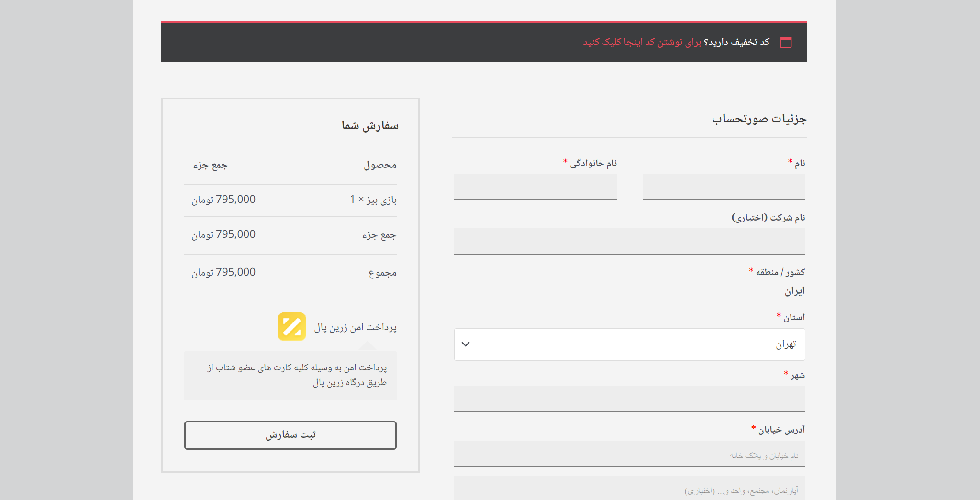Click the 'آدرس خیابان' field label

pyautogui.click(x=781, y=430)
